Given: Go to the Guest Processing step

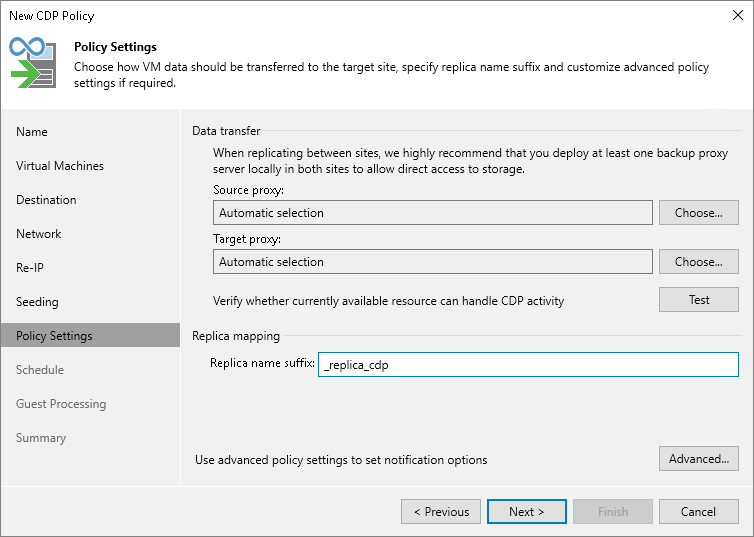Looking at the screenshot, I should 61,404.
